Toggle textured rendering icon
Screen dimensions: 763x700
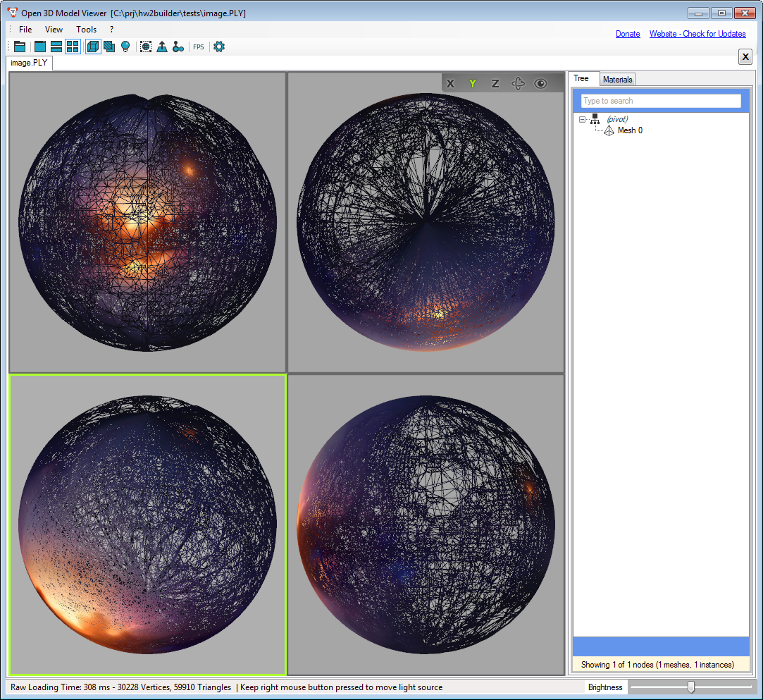point(109,47)
